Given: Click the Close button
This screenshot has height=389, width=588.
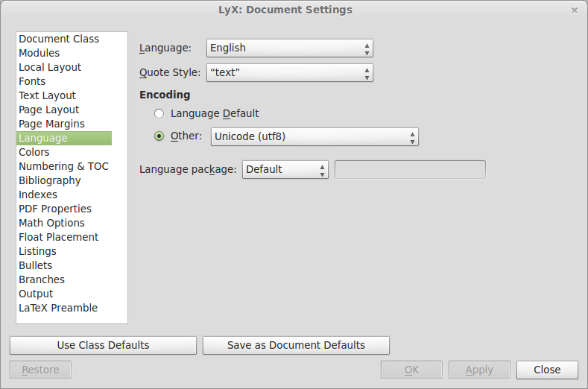Looking at the screenshot, I should [x=547, y=370].
